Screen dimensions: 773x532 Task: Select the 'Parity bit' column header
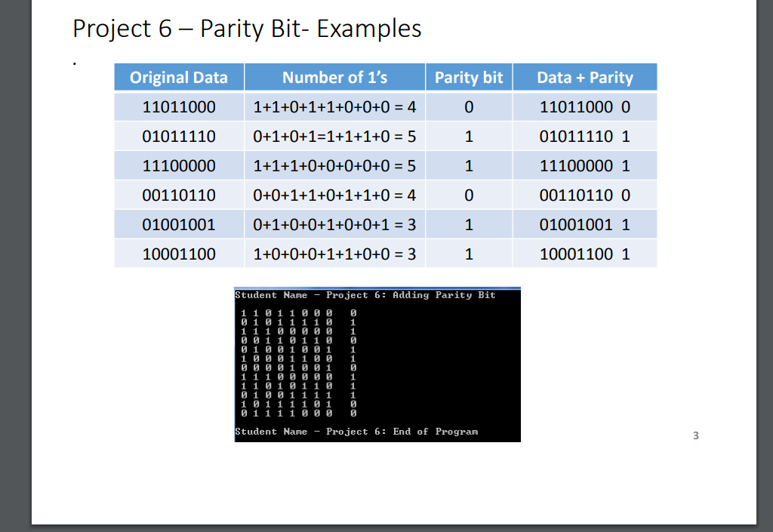coord(468,77)
